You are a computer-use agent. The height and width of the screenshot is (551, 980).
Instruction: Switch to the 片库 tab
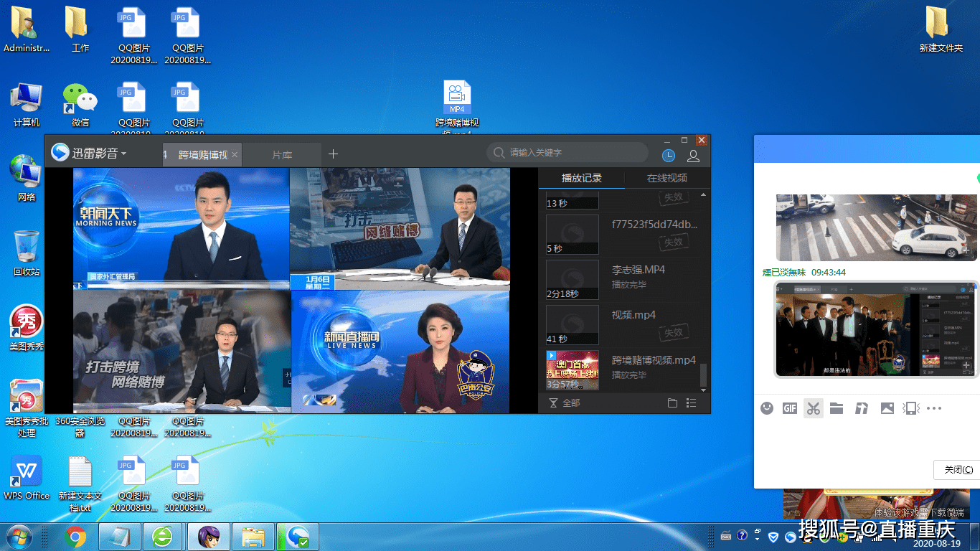tap(282, 154)
